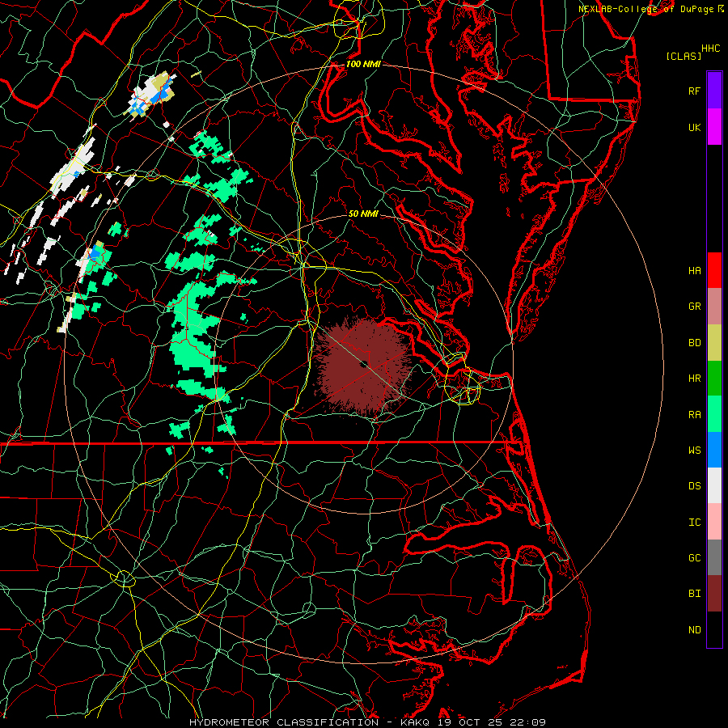Click the BD yellow legend swatch

tap(714, 343)
